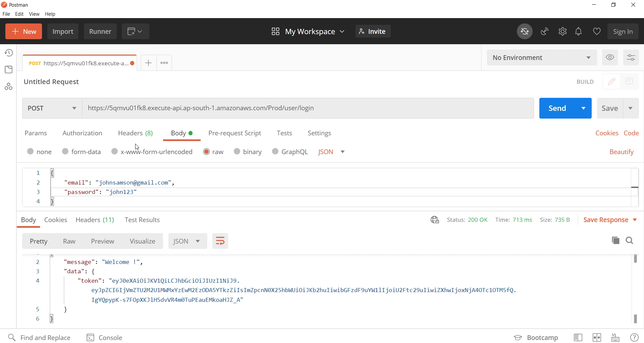Click the capture requests satellite icon
This screenshot has height=343, width=644.
pyautogui.click(x=545, y=31)
